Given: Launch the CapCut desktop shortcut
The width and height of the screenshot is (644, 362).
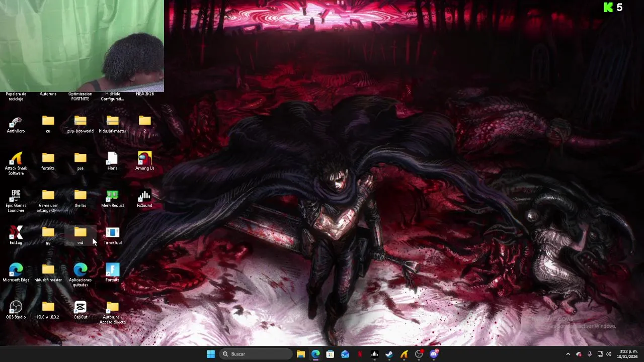Looking at the screenshot, I should (80, 310).
